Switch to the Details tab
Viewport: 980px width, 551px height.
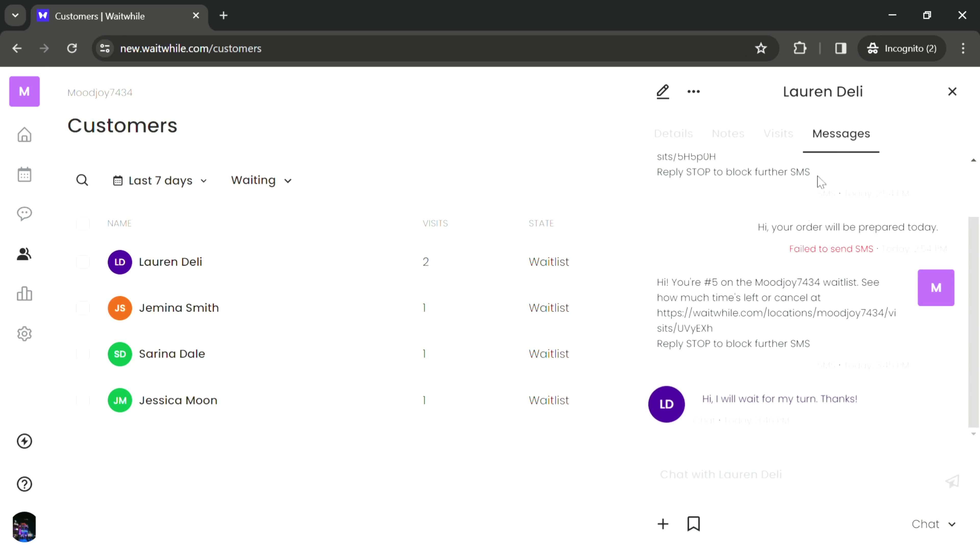tap(673, 133)
